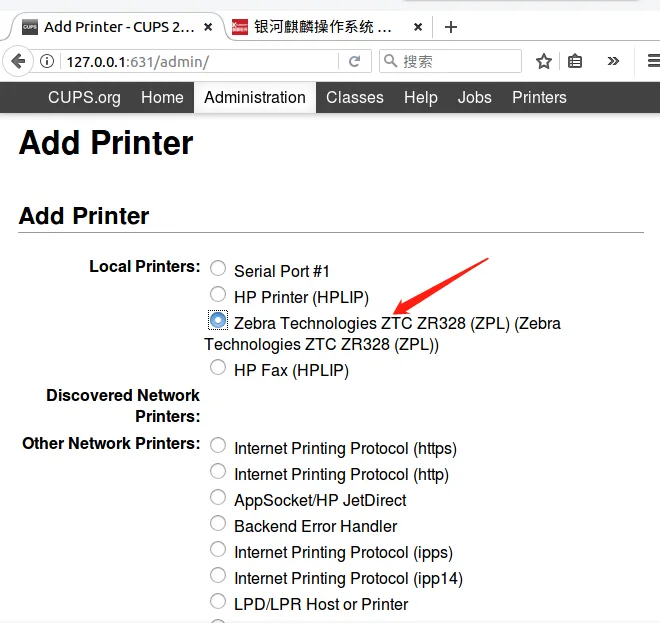660x623 pixels.
Task: Switch to the 银河麒麟操作系统 tab
Action: click(x=320, y=27)
